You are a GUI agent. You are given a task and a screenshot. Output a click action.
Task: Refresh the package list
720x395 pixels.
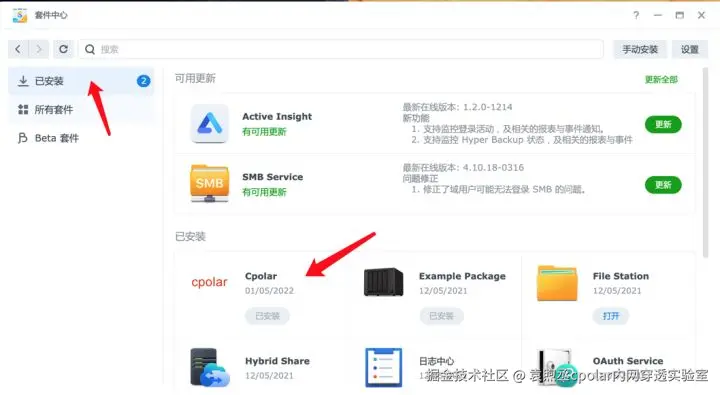[x=63, y=49]
